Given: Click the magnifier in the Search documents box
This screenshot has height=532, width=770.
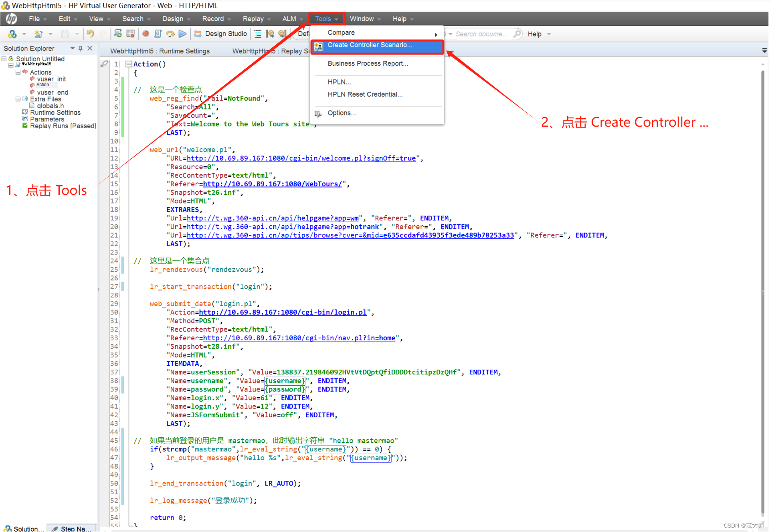Looking at the screenshot, I should click(x=518, y=34).
